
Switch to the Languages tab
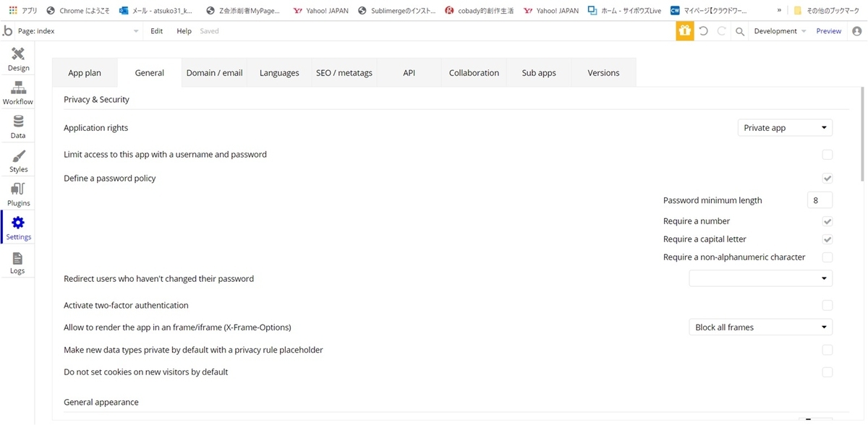pos(279,73)
